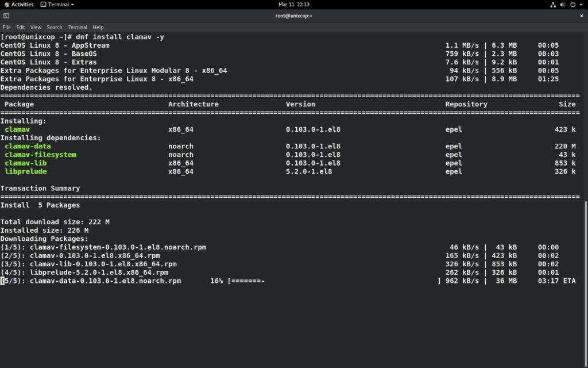
Task: Click 'CentOS Linux 8 - BaseOS' line
Action: click(x=48, y=53)
